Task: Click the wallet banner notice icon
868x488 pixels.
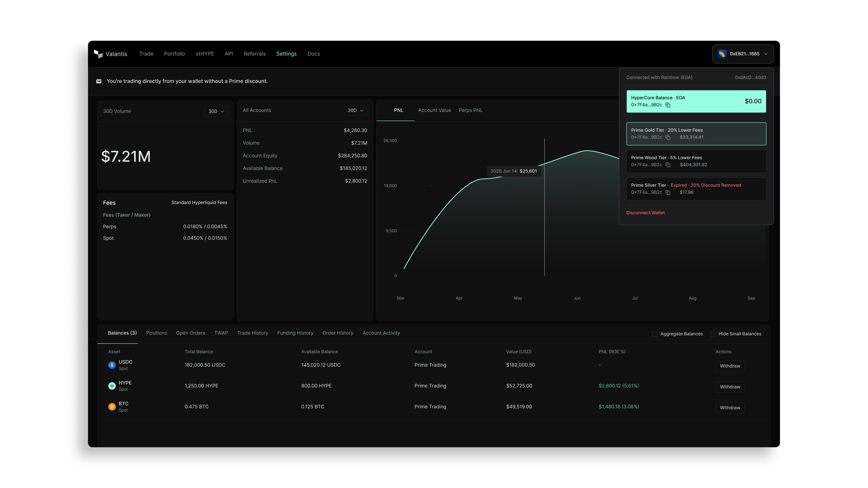Action: point(99,81)
